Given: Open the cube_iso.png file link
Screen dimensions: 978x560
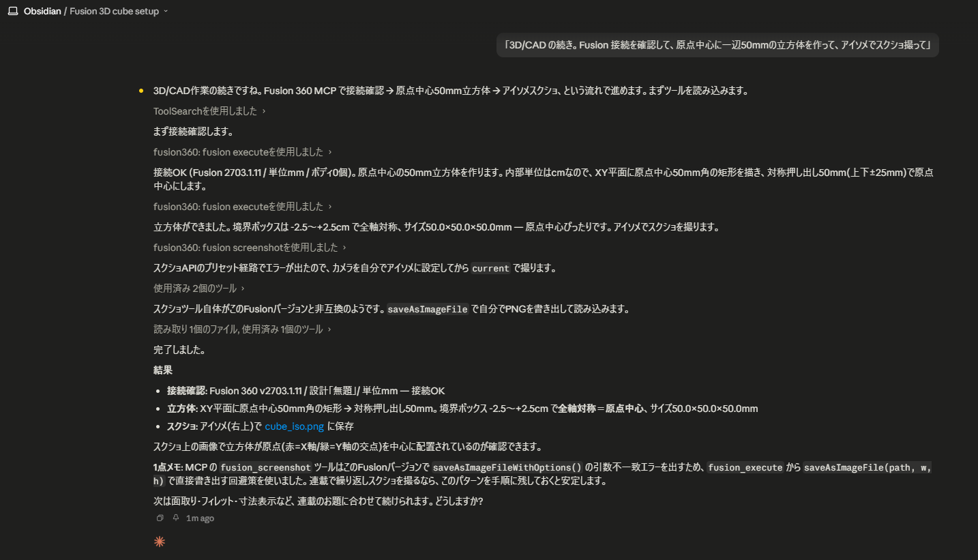Looking at the screenshot, I should pos(294,426).
